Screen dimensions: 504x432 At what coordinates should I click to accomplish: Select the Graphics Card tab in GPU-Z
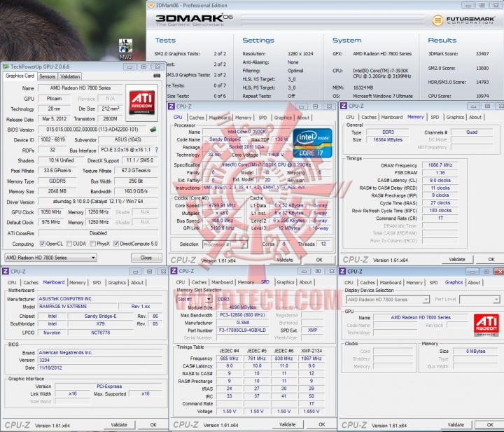20,76
